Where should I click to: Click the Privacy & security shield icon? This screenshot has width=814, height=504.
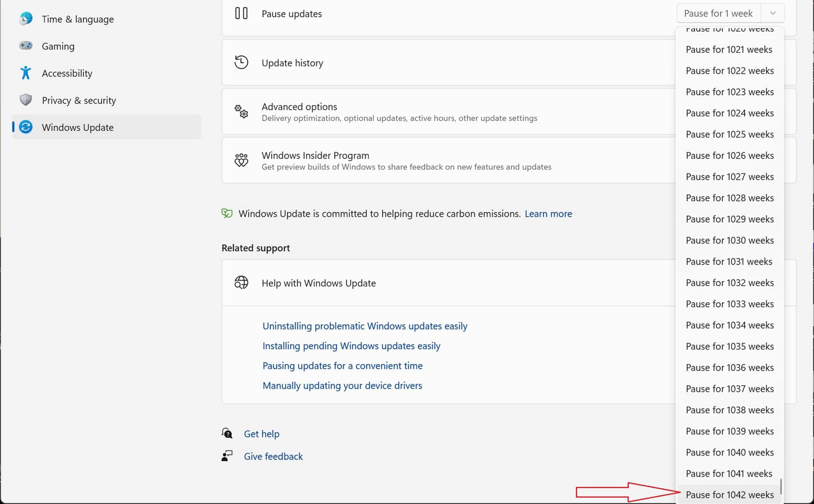26,100
